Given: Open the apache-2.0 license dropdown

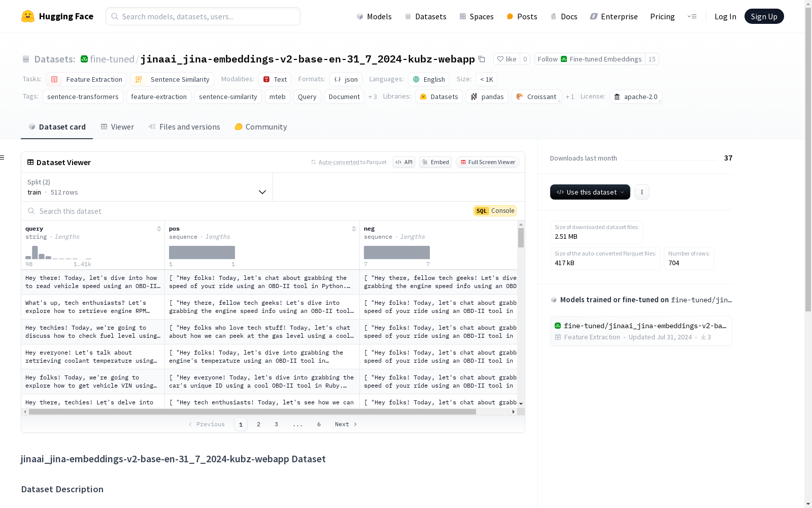Looking at the screenshot, I should (x=636, y=97).
